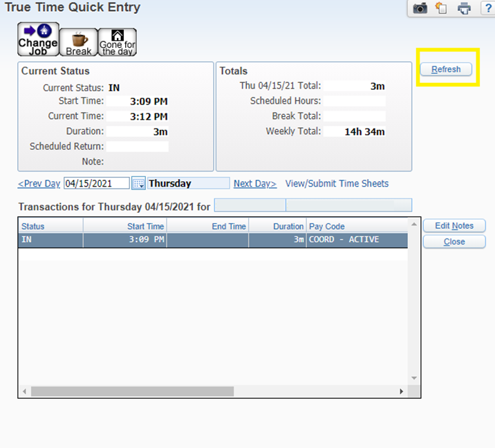Screen dimensions: 495x448
Task: Click the table's scroll up arrow
Action: click(414, 224)
